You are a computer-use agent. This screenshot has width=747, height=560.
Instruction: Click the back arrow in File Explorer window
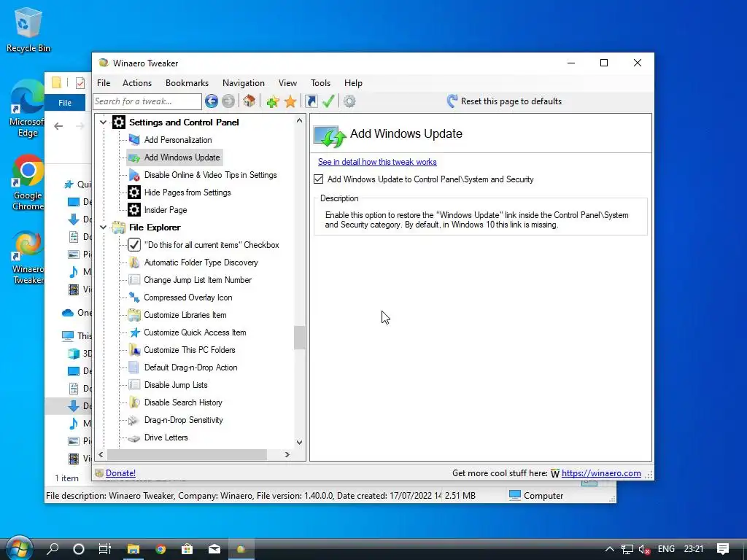click(58, 125)
